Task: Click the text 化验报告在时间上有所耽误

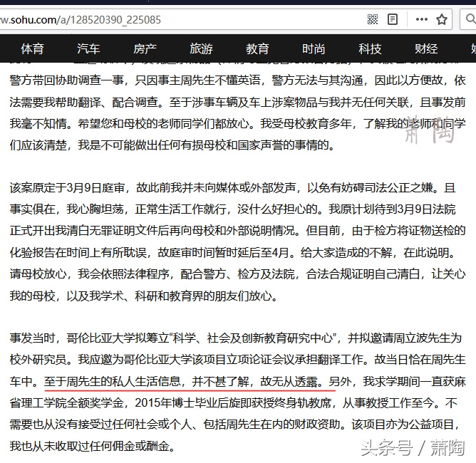Action: (78, 252)
